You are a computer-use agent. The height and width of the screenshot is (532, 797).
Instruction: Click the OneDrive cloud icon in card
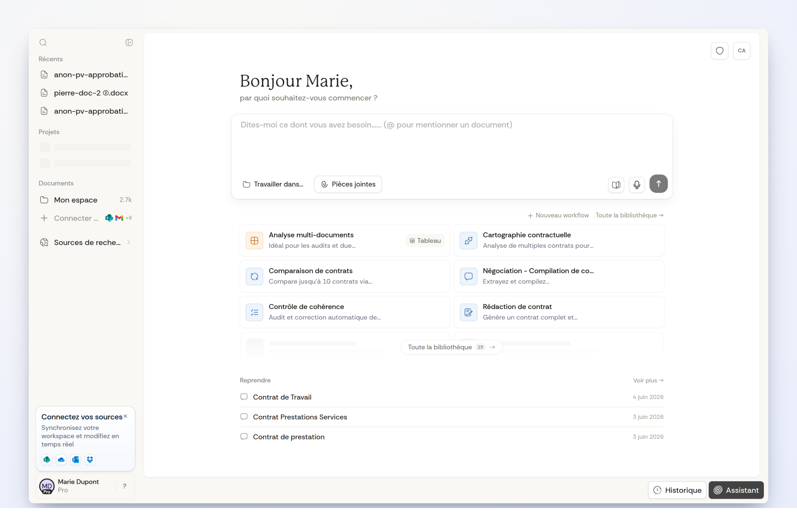click(61, 459)
